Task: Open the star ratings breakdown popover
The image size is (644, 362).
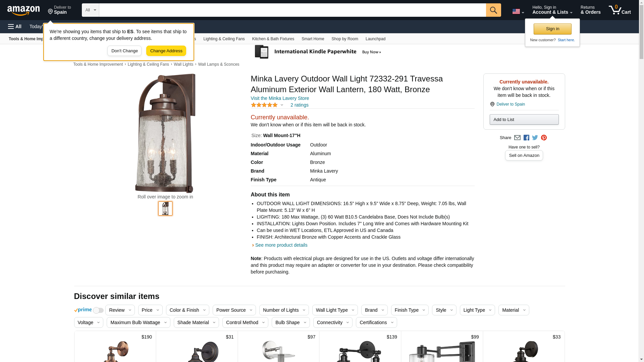Action: [x=267, y=105]
